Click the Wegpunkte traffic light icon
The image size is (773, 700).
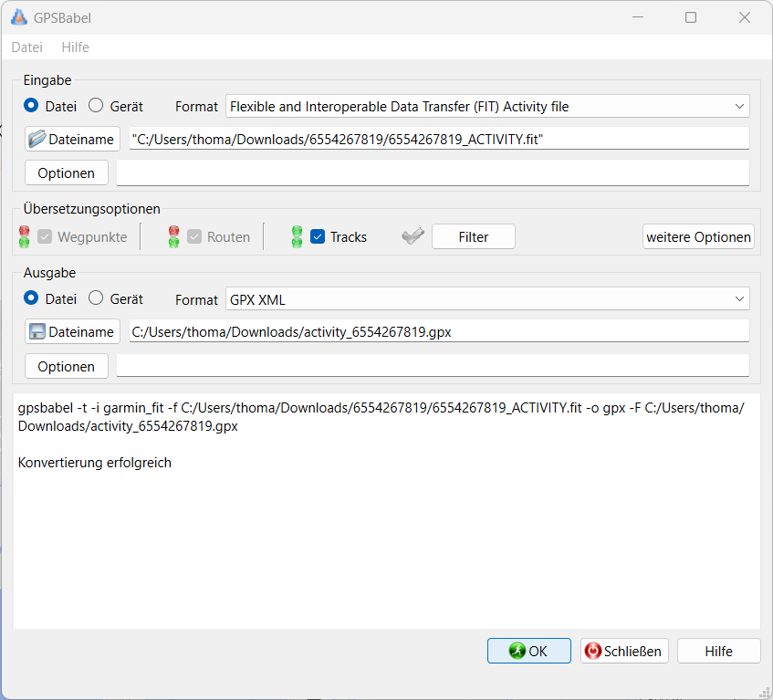point(24,237)
